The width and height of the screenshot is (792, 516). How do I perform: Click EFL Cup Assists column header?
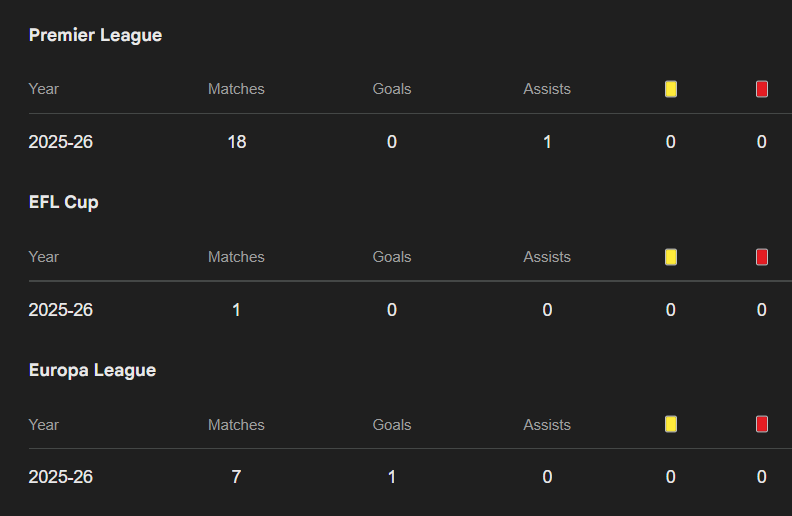(547, 257)
